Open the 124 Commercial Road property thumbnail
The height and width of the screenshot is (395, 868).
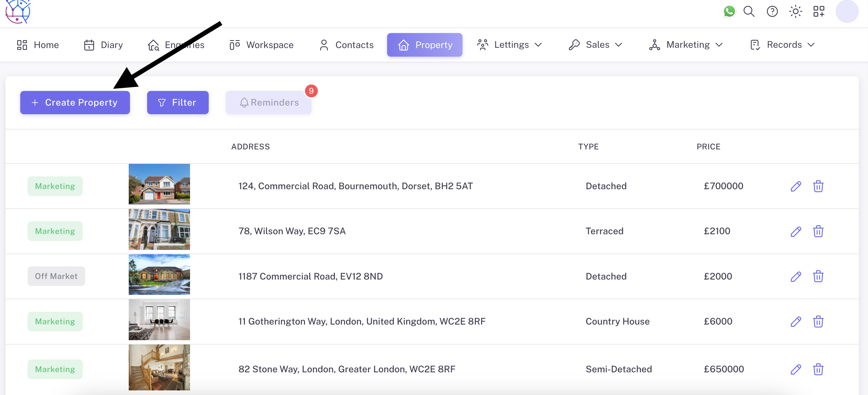point(159,184)
